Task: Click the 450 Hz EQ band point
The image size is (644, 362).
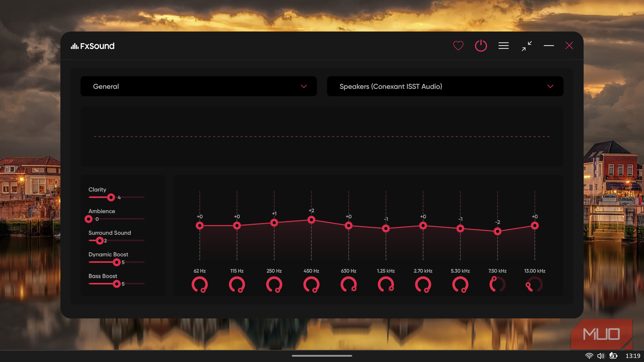Action: coord(311,220)
